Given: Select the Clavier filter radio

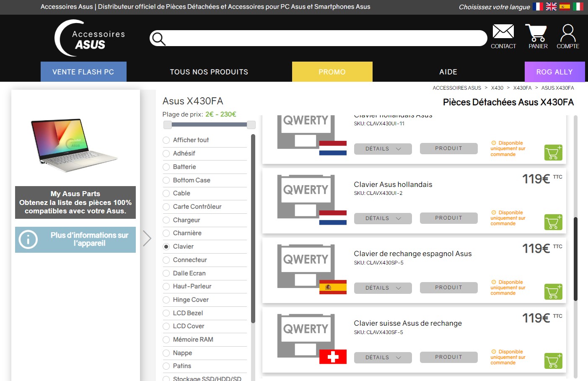Looking at the screenshot, I should [x=166, y=246].
